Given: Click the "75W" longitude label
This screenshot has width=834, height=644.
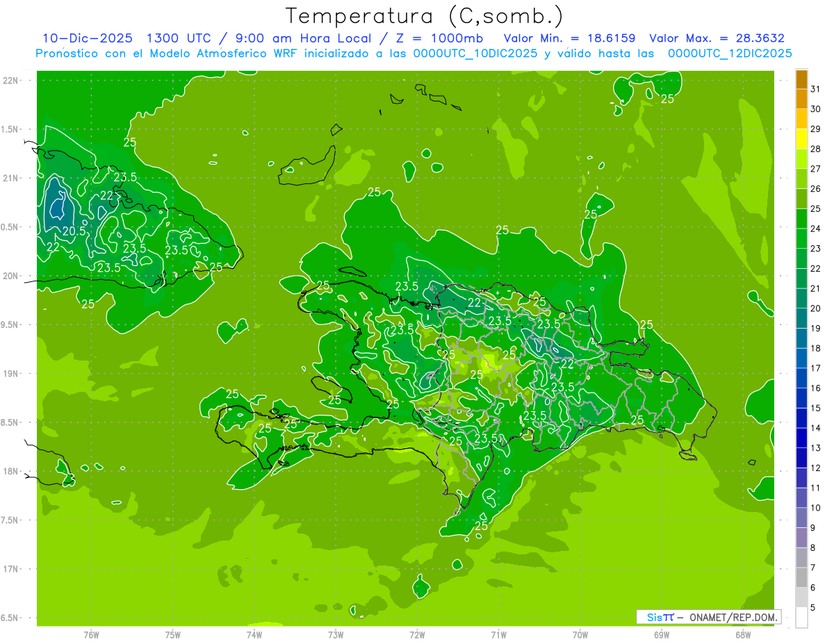Looking at the screenshot, I should tap(173, 635).
